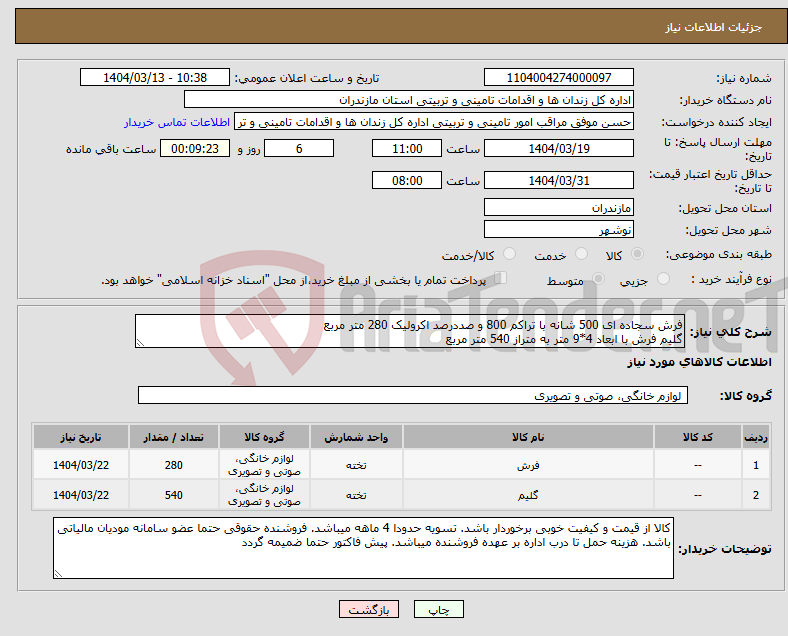Click the گلیم item name cell
The height and width of the screenshot is (636, 788).
pos(528,495)
